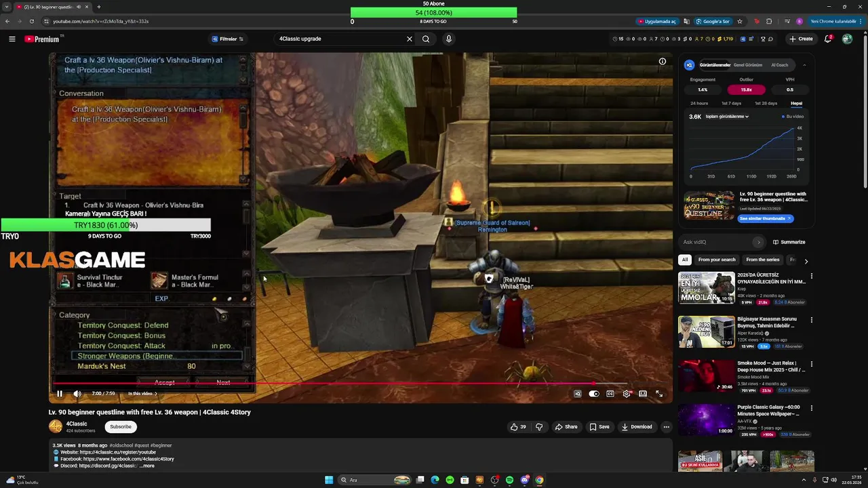Image resolution: width=868 pixels, height=488 pixels.
Task: Mute the video volume
Action: [x=77, y=394]
